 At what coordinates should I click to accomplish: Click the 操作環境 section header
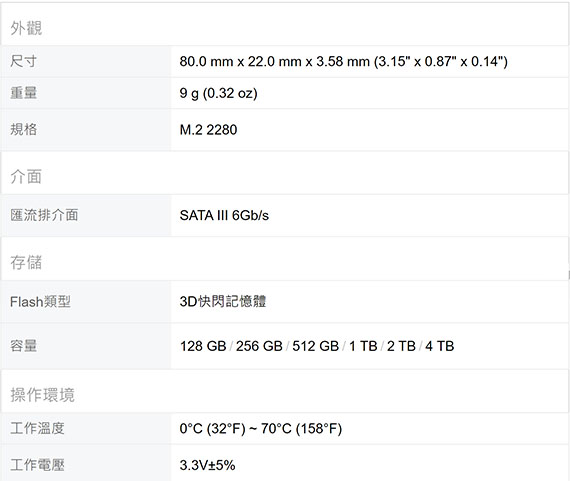(42, 395)
